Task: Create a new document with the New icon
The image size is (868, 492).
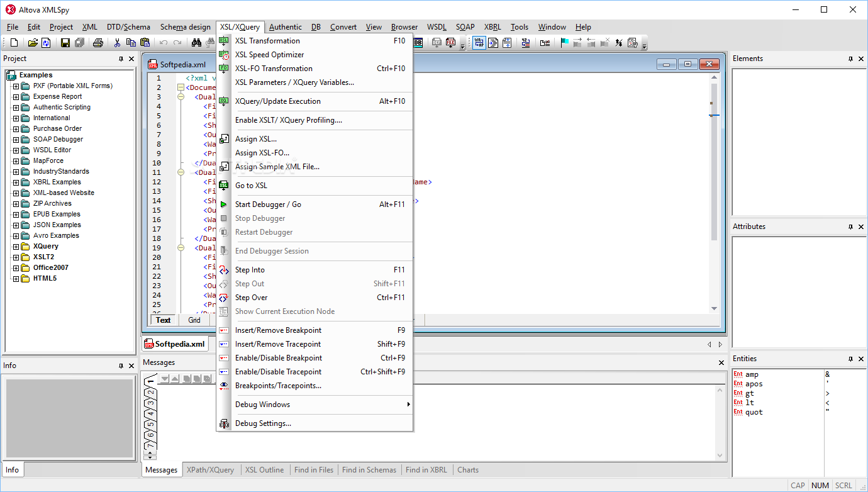Action: tap(14, 43)
